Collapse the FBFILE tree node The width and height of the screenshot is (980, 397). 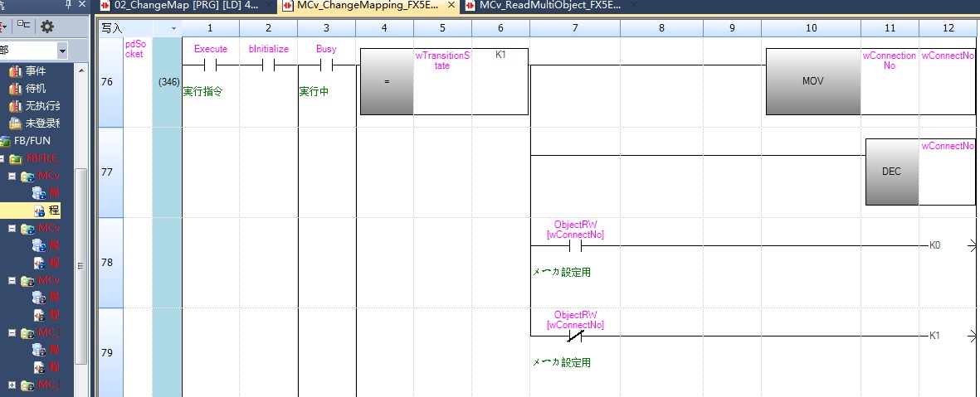pyautogui.click(x=2, y=158)
